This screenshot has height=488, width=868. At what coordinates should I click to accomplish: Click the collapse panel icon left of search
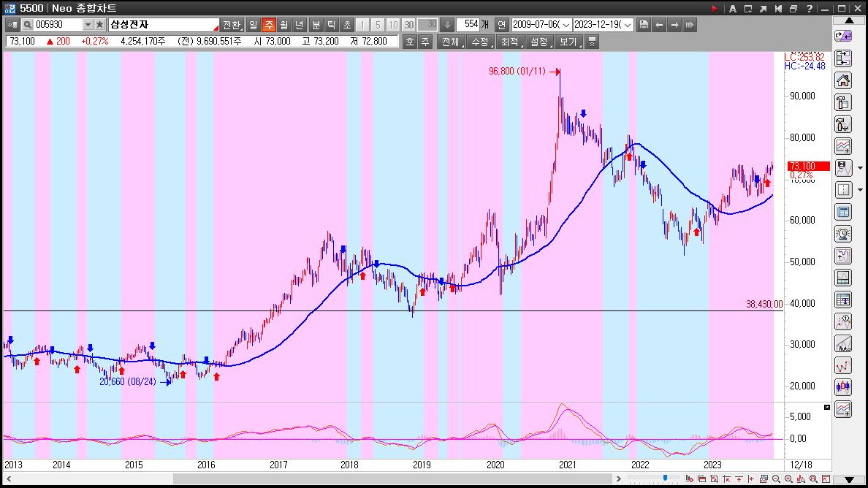pyautogui.click(x=12, y=25)
